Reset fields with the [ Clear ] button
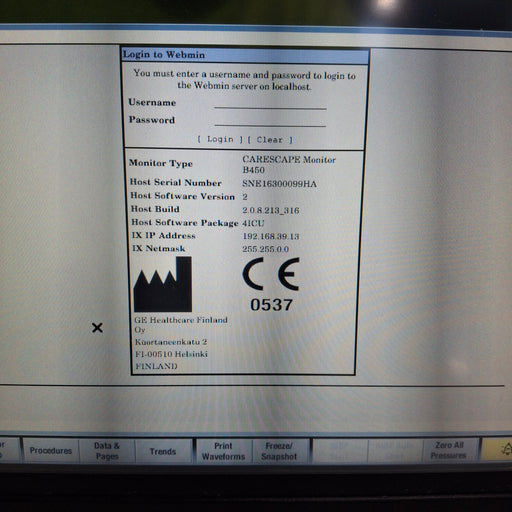 [x=270, y=140]
